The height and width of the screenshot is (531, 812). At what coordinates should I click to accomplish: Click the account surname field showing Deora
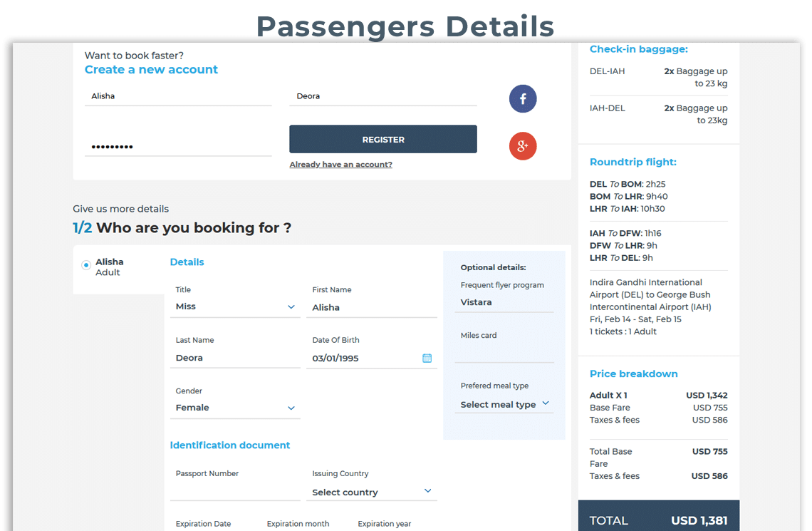382,96
